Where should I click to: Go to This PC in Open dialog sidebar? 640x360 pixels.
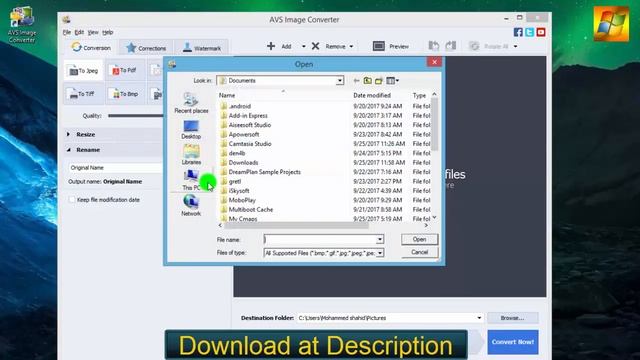tap(191, 180)
